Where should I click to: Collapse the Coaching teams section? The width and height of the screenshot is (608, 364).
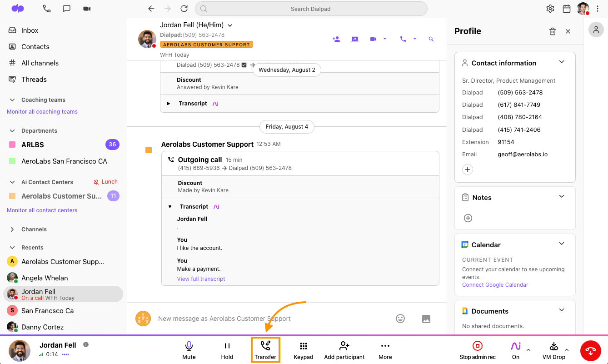pos(12,100)
